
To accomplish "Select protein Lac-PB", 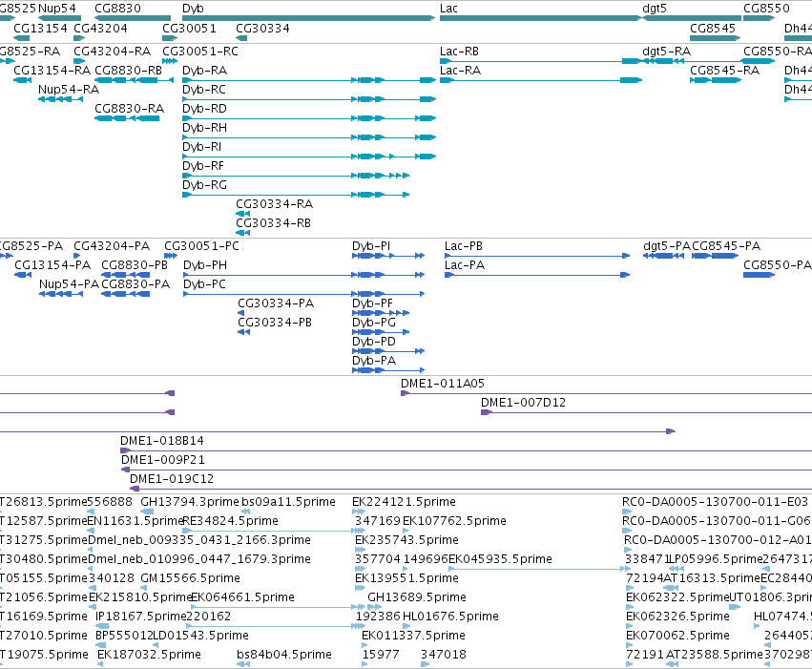I will coord(464,246).
